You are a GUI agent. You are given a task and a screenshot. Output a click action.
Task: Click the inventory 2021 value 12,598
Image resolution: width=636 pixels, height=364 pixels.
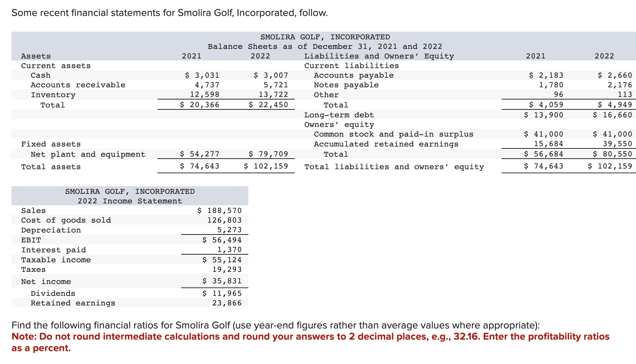point(205,95)
